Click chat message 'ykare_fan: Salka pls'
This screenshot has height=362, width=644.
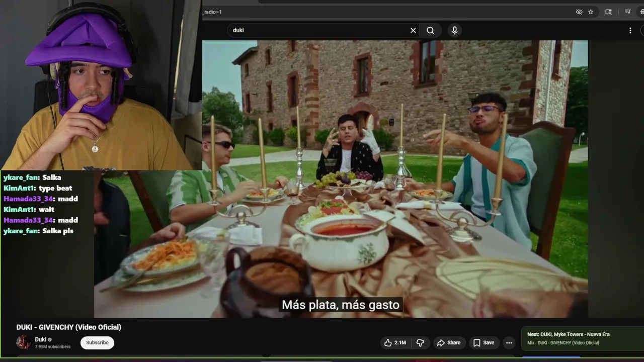(38, 231)
